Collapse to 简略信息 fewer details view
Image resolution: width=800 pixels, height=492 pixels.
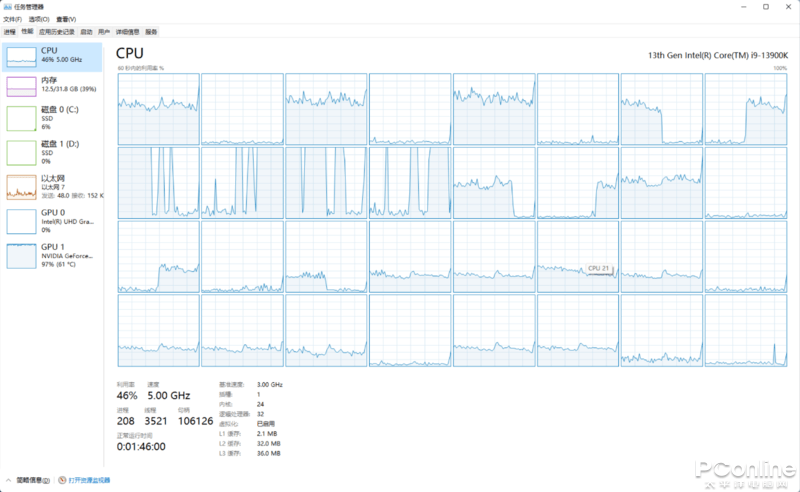(x=28, y=480)
